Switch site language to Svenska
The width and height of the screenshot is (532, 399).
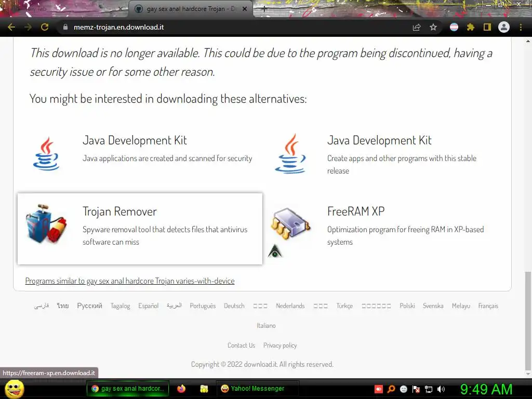point(433,305)
